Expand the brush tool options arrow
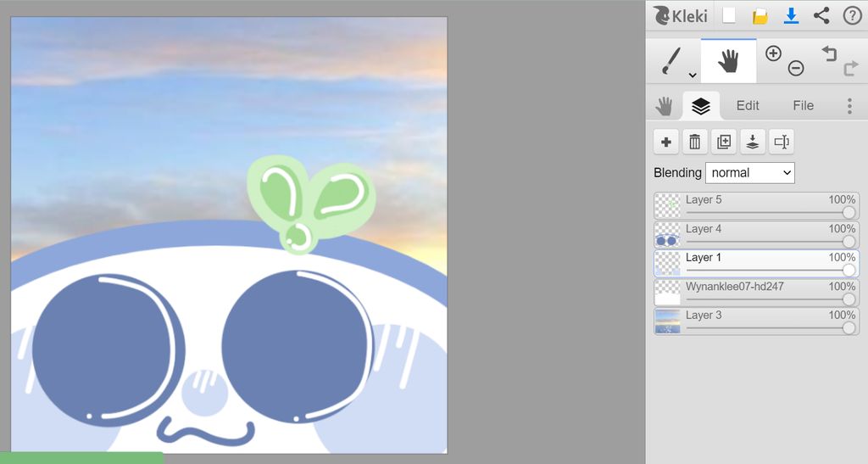 click(692, 75)
